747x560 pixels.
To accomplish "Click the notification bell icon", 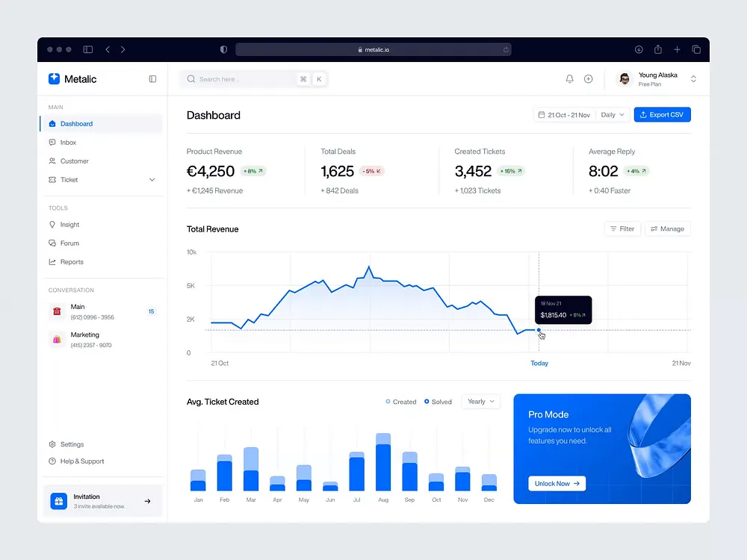I will coord(569,78).
